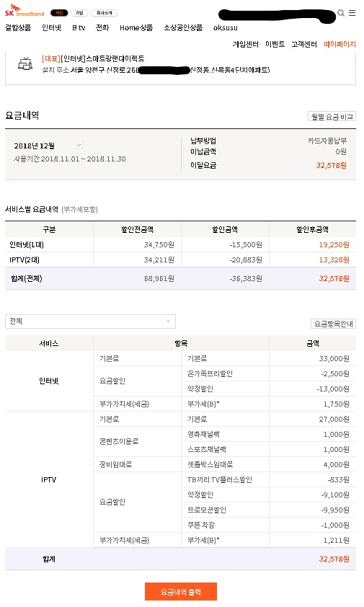Image resolution: width=364 pixels, height=607 pixels.
Task: Expand the 2018년 12월 month dropdown
Action: (79, 145)
